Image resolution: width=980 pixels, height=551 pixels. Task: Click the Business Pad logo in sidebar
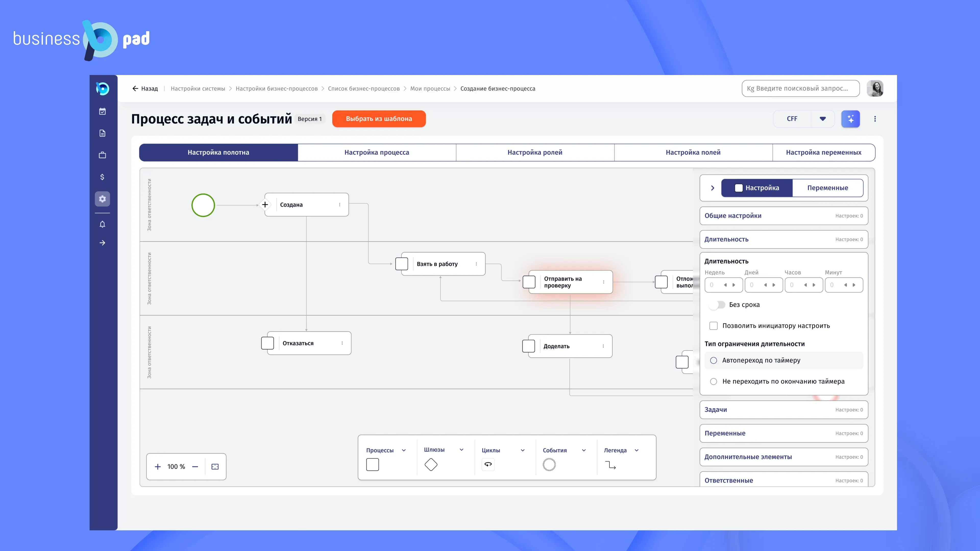(x=102, y=89)
